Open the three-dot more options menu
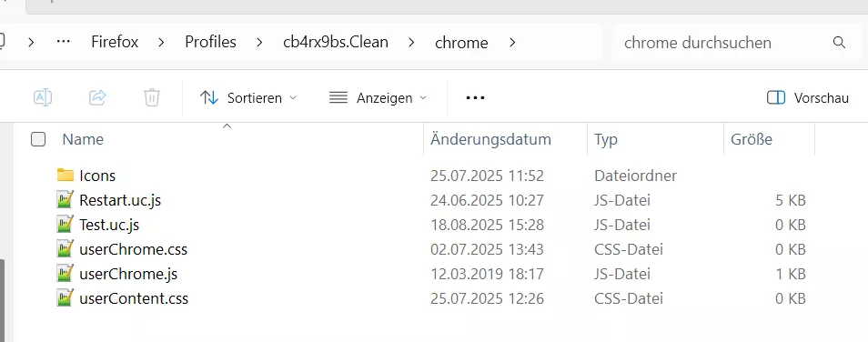The height and width of the screenshot is (342, 868). [475, 98]
